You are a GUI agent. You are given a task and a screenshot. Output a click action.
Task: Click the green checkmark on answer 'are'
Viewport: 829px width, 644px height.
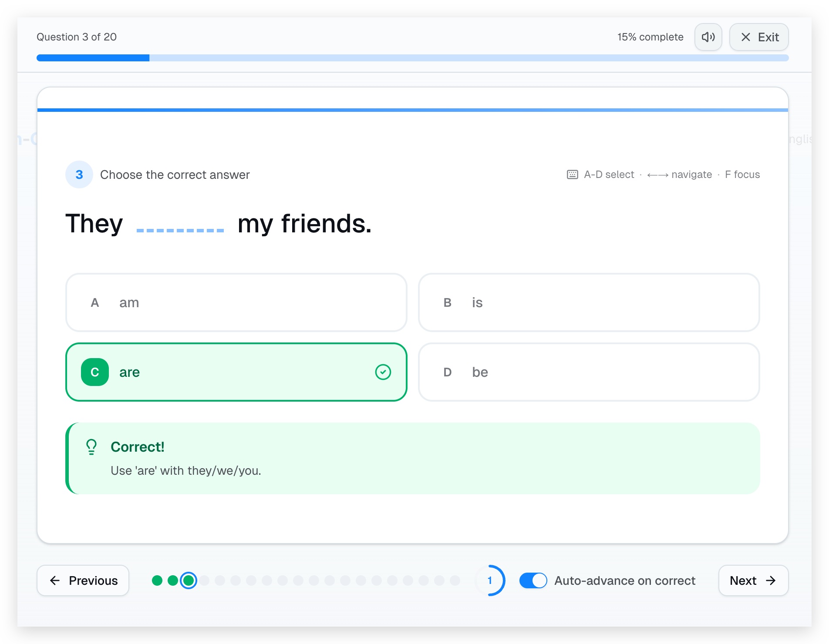(x=382, y=372)
